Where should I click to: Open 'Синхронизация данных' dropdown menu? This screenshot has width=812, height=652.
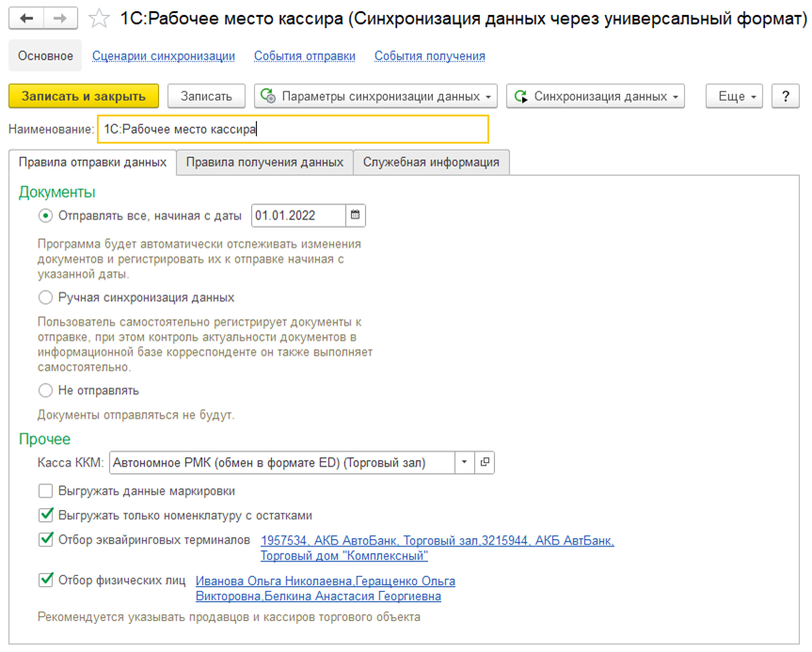(x=596, y=96)
